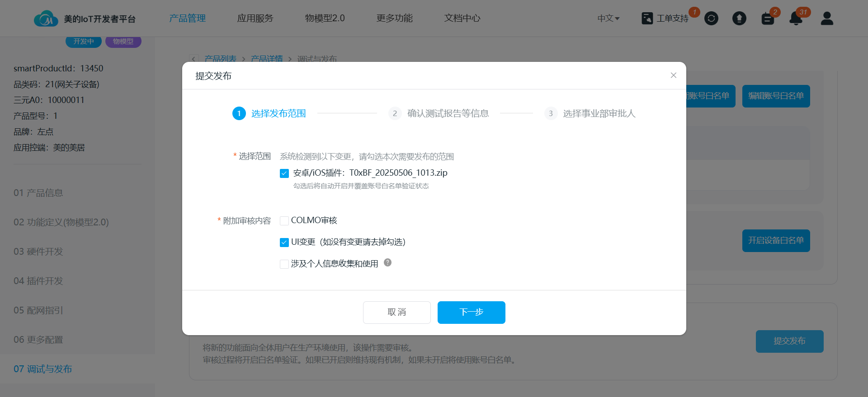Viewport: 868px width, 397px height.
Task: Click the Midea IoT cloud logo
Action: (46, 19)
